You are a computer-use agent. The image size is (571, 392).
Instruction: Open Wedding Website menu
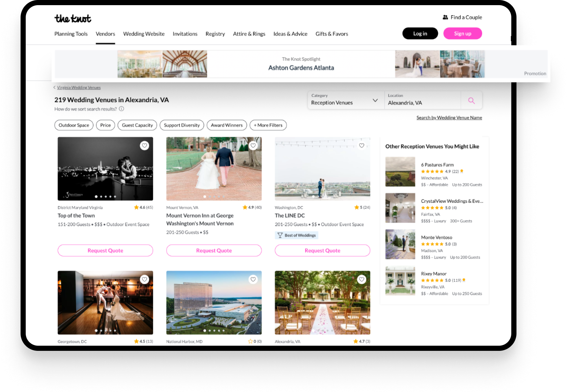coord(144,34)
